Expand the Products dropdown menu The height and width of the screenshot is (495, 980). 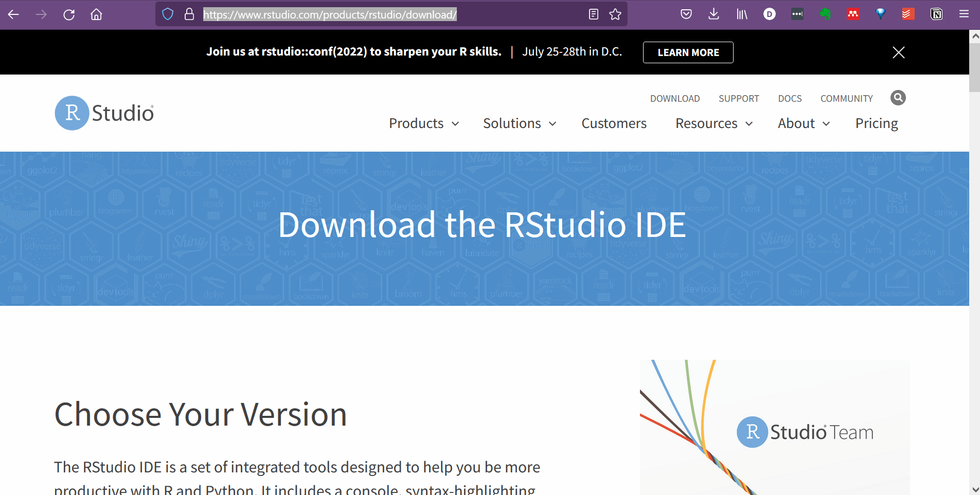point(424,123)
